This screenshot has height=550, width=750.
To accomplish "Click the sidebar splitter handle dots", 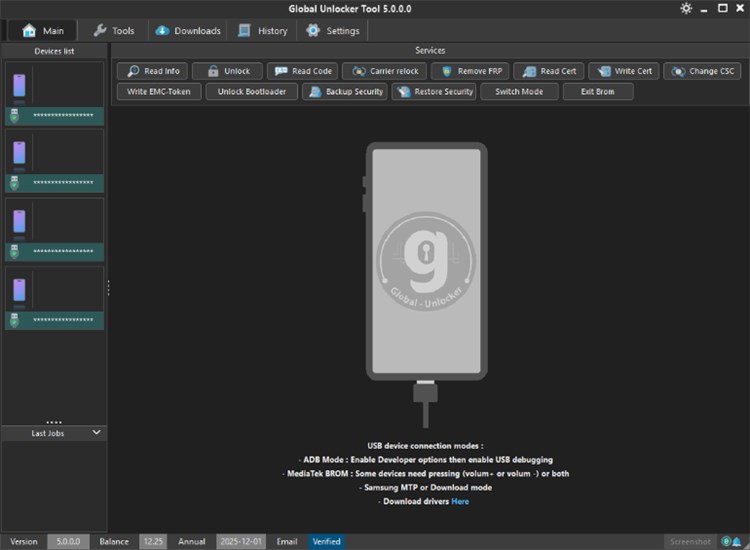I will [x=108, y=287].
